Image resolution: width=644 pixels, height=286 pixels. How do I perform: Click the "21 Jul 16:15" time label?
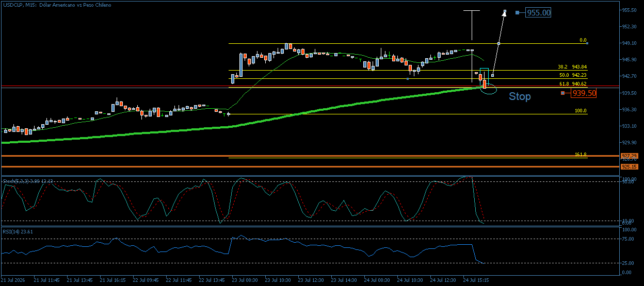pos(112,280)
